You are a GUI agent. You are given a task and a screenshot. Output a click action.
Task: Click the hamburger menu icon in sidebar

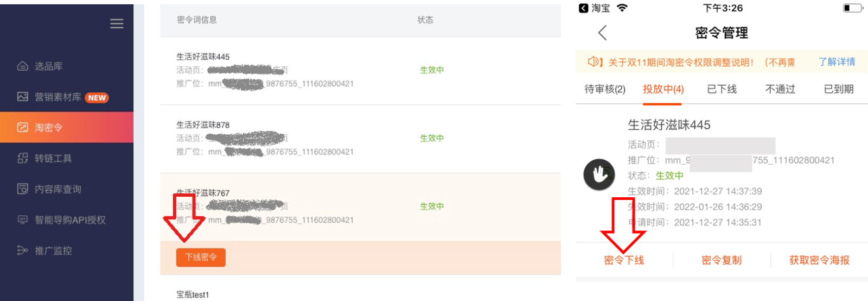click(x=117, y=24)
